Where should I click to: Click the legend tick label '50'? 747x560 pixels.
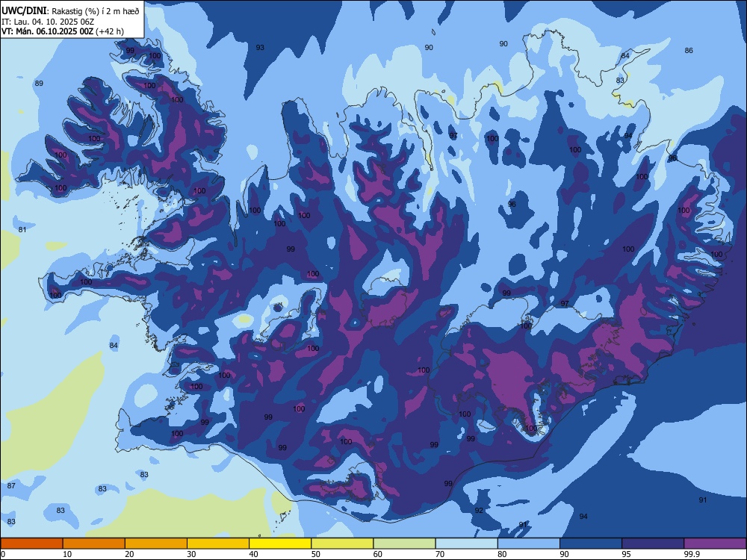click(315, 554)
